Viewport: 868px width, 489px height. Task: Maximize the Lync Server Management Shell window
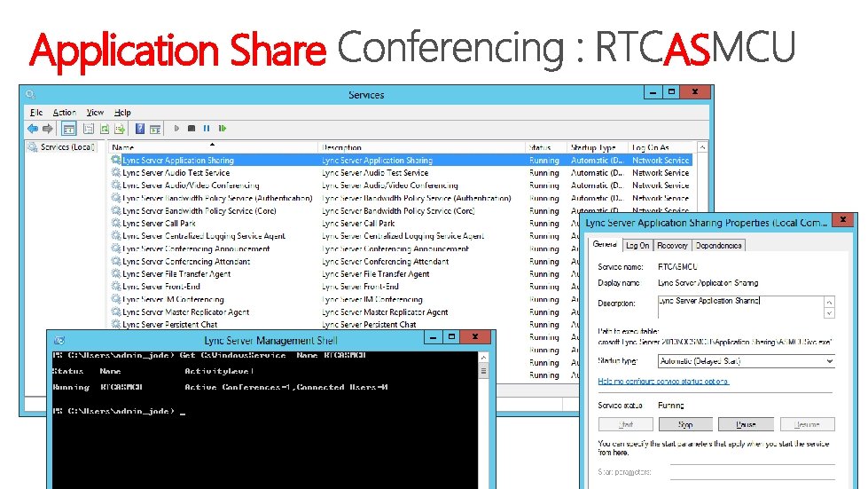451,336
